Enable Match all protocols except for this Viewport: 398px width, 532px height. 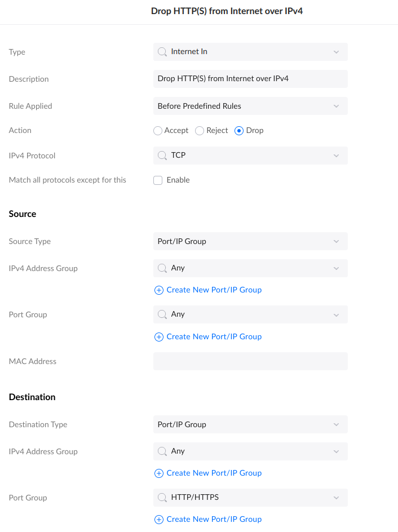158,180
